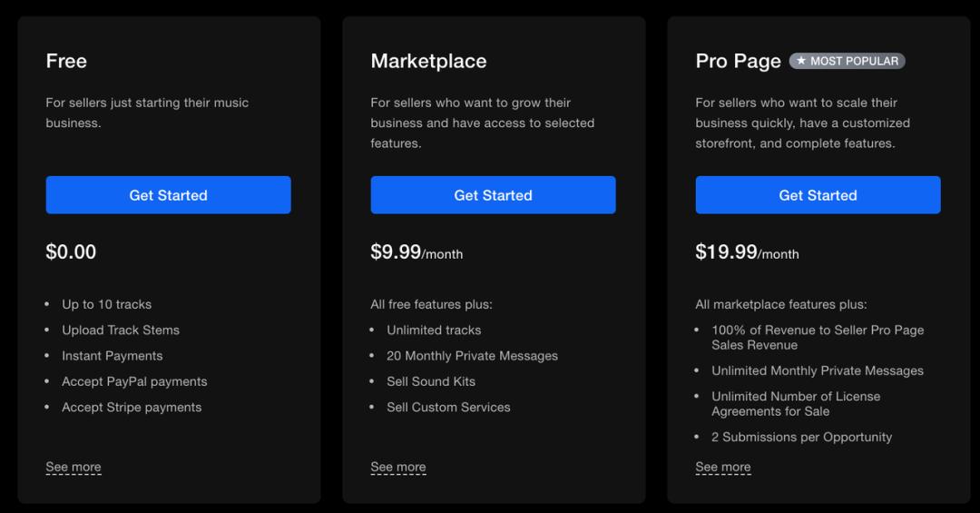
Task: Click the Most Popular star badge
Action: [847, 61]
